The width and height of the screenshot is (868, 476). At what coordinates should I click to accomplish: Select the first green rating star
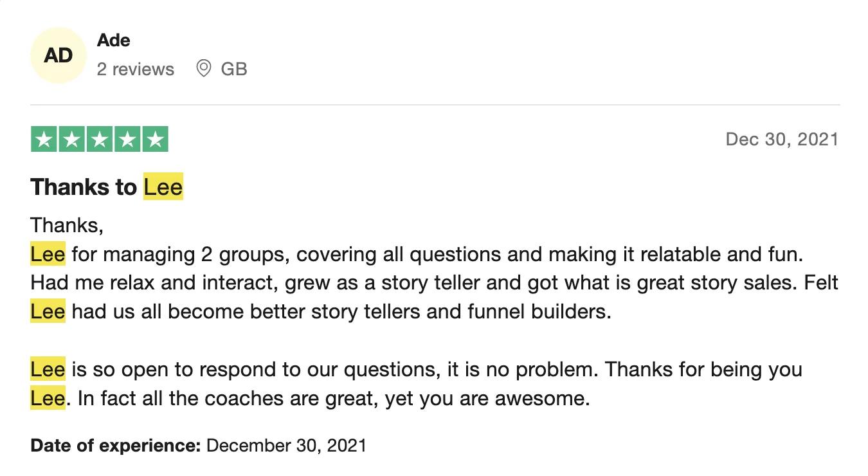[x=44, y=139]
